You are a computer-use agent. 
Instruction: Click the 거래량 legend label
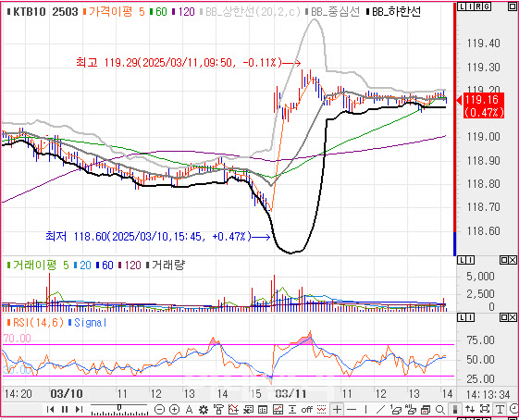(166, 266)
